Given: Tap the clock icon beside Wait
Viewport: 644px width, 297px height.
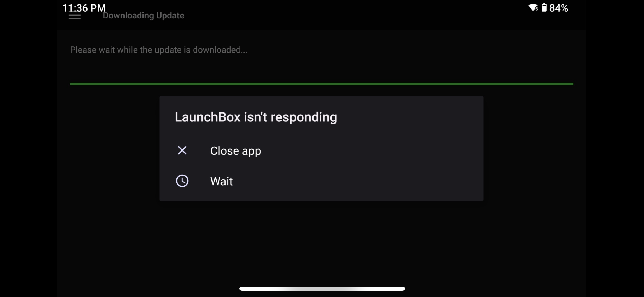Looking at the screenshot, I should point(182,181).
